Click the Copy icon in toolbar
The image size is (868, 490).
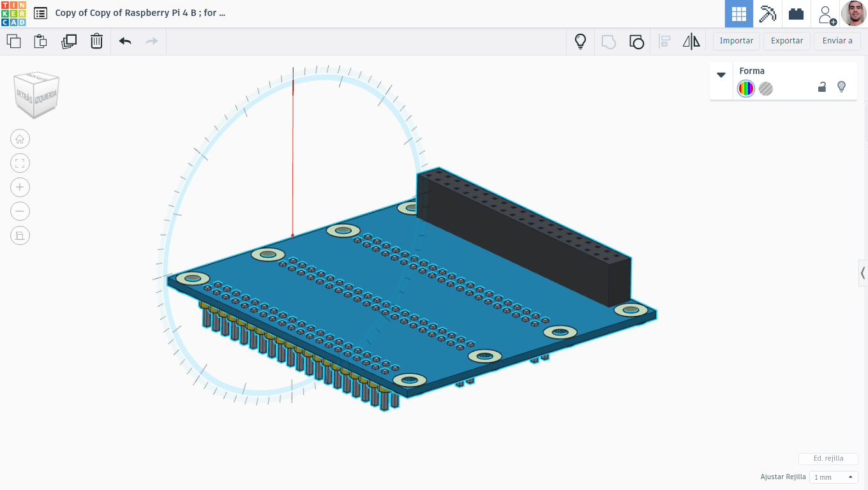[x=13, y=41]
